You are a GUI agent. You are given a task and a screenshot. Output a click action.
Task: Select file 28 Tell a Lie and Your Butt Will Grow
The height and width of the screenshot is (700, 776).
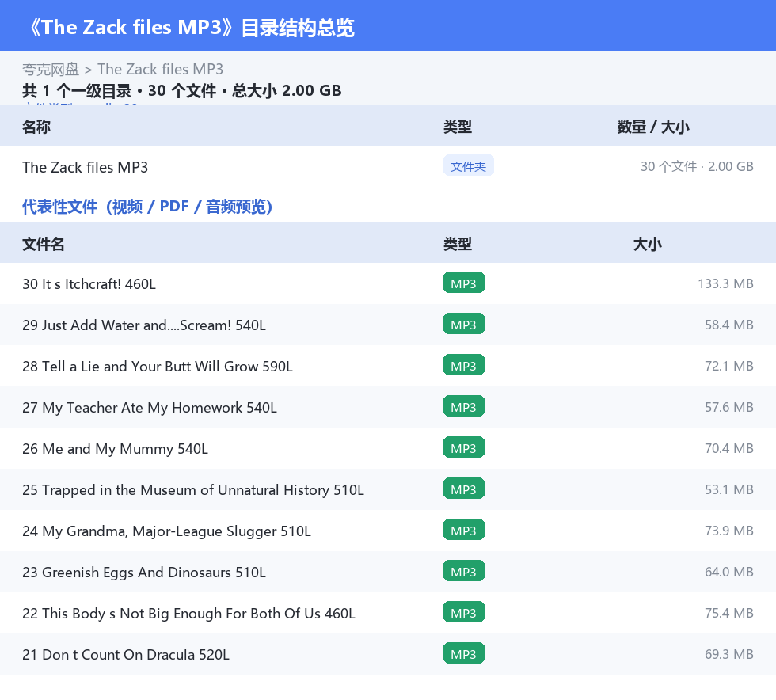[158, 367]
